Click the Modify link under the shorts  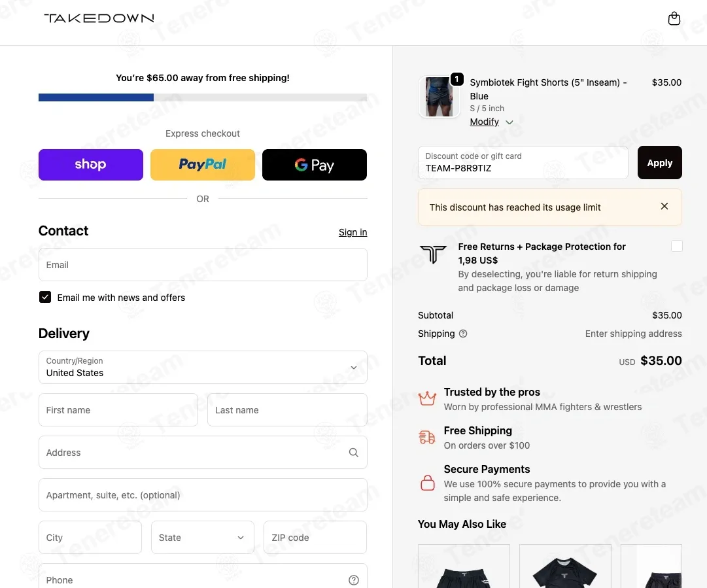tap(484, 122)
